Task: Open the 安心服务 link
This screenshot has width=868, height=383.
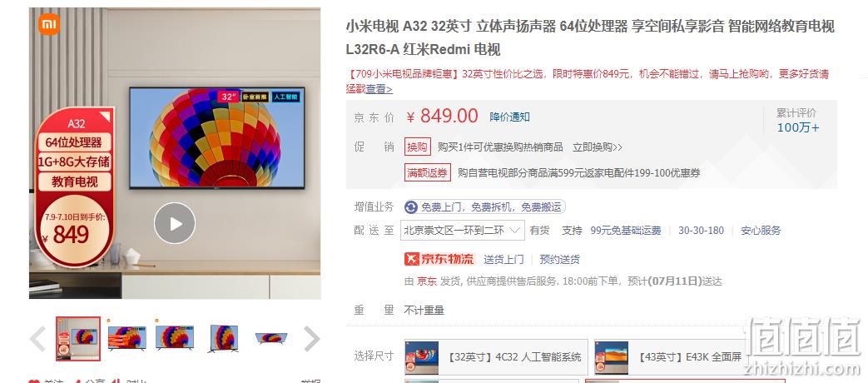Action: point(761,231)
